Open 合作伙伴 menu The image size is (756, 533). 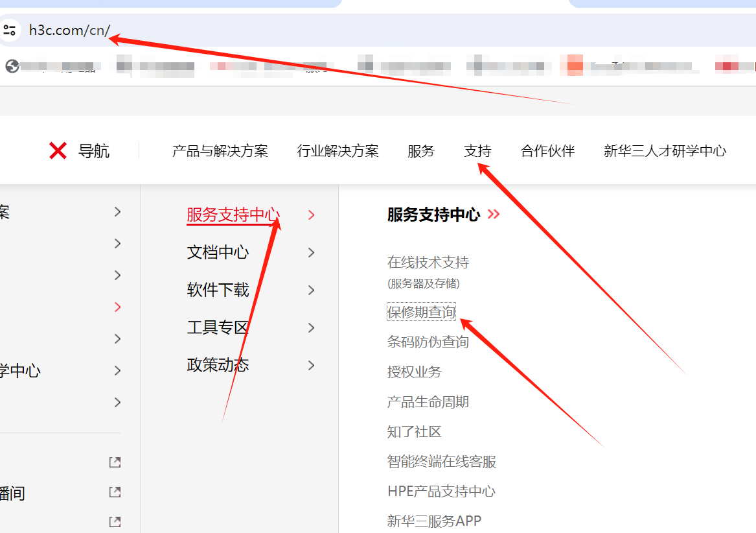click(x=547, y=151)
